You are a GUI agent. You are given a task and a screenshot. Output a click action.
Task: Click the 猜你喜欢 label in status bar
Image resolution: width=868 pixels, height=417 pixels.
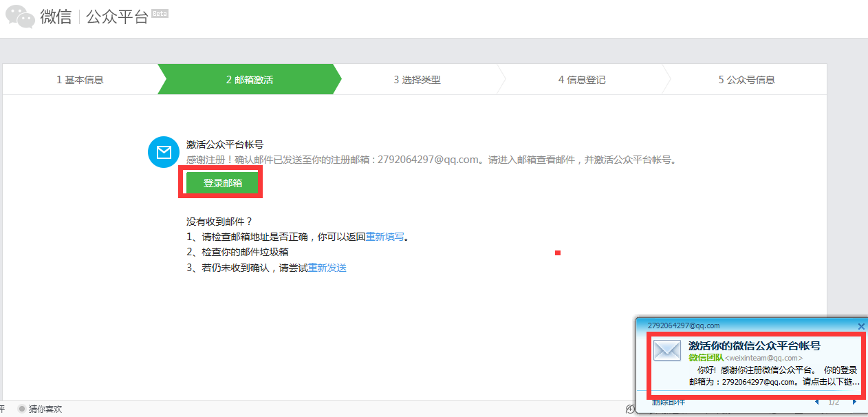[x=45, y=409]
